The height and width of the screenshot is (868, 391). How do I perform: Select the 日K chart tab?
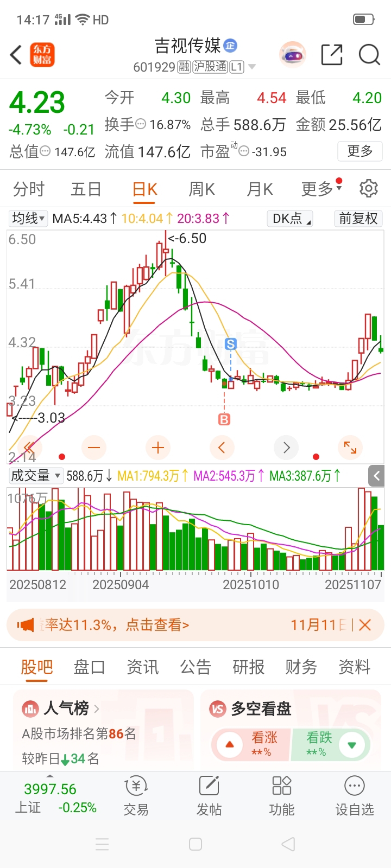[x=144, y=189]
